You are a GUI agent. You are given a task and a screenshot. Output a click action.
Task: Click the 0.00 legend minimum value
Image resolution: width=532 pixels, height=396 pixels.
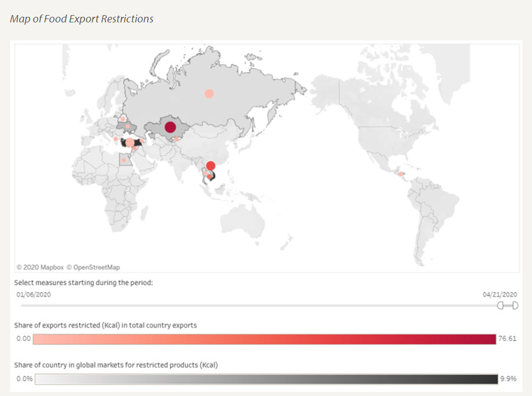[x=23, y=339]
